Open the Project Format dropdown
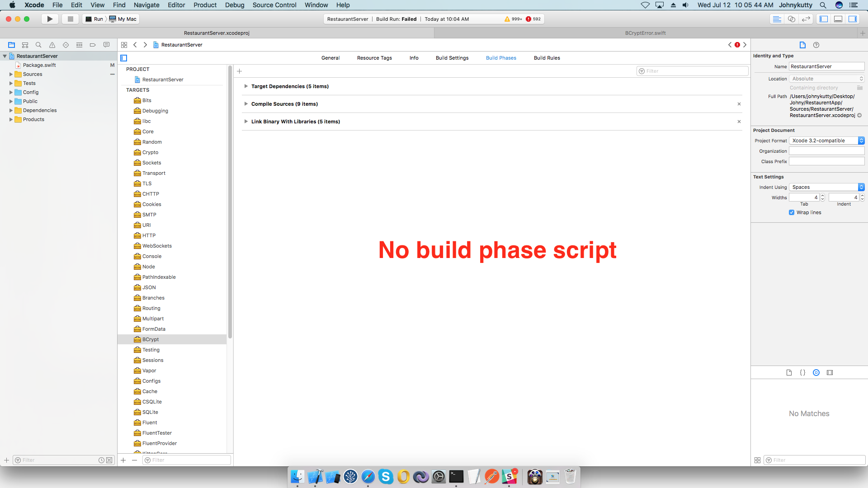Screen dimensions: 868x488 826,141
